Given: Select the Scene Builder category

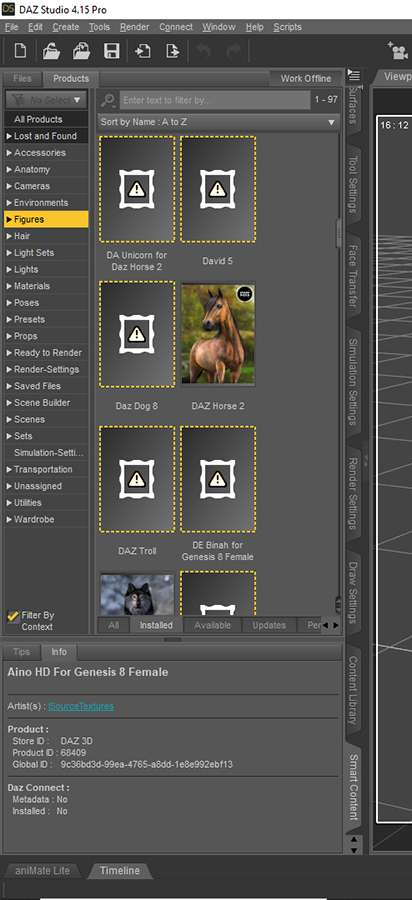Looking at the screenshot, I should tap(46, 402).
